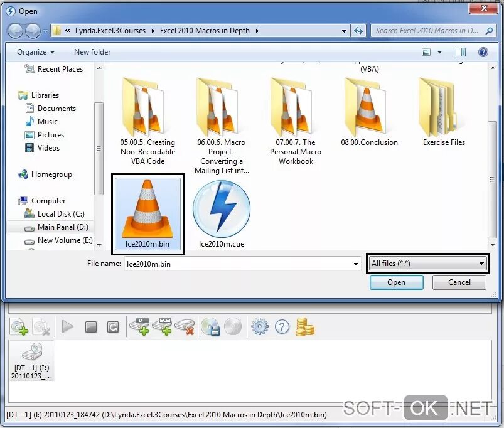504x428 pixels.
Task: Expand arrow after Lynda.Excel.3Courses breadcrumb
Action: (x=153, y=31)
